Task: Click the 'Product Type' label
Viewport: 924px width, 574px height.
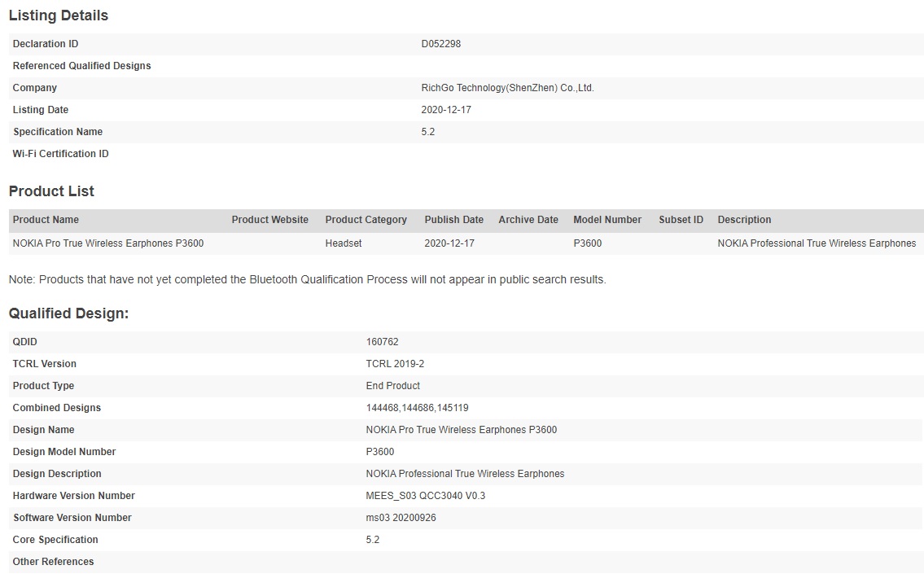Action: point(44,386)
